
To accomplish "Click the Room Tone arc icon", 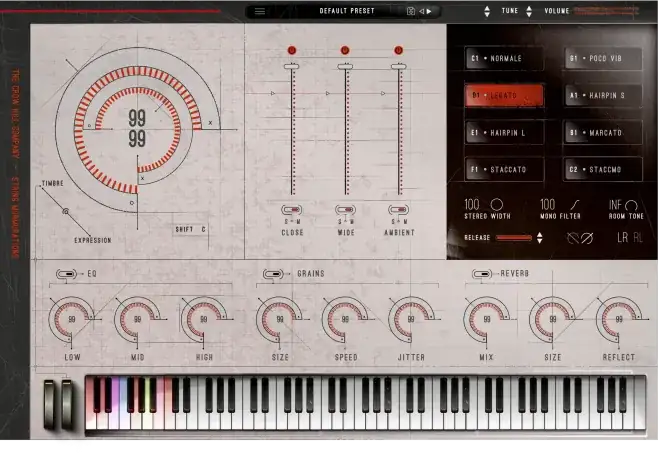I will click(630, 205).
